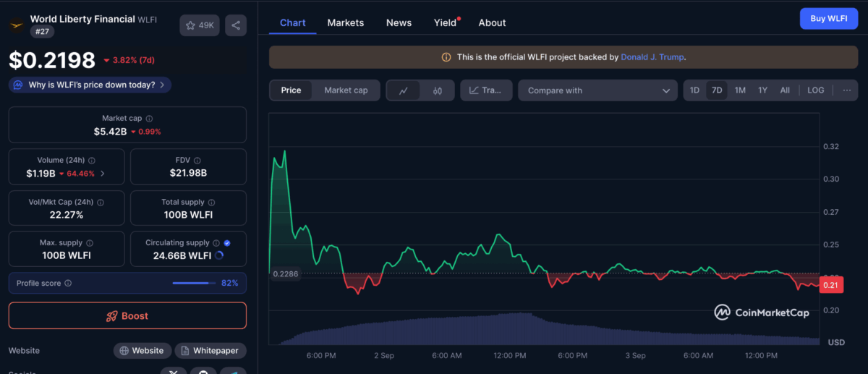Open info icon next to Total supply
Viewport: 868px width, 374px height.
tap(212, 202)
